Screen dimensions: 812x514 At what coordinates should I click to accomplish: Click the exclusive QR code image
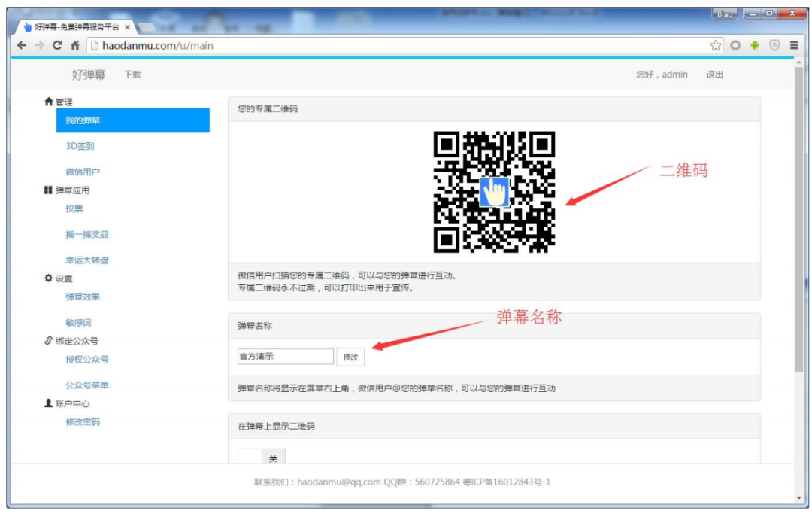[x=494, y=192]
